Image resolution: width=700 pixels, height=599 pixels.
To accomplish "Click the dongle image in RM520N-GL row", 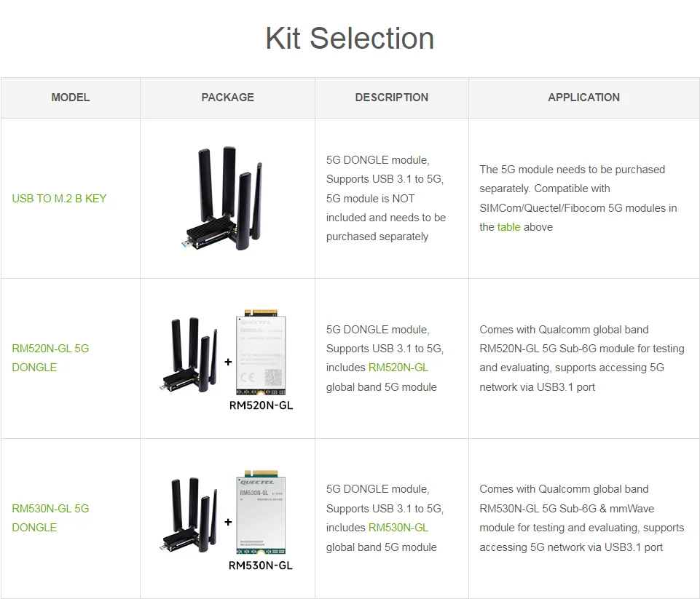I will tap(189, 354).
